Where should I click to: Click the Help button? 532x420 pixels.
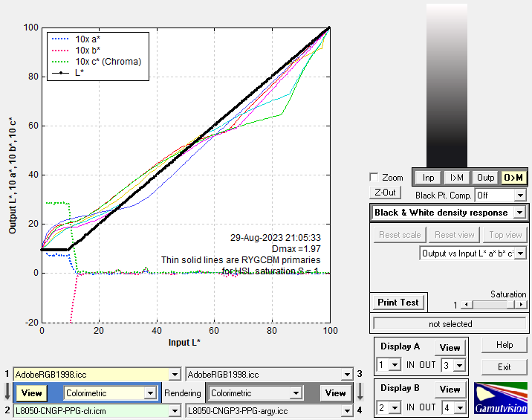(505, 345)
